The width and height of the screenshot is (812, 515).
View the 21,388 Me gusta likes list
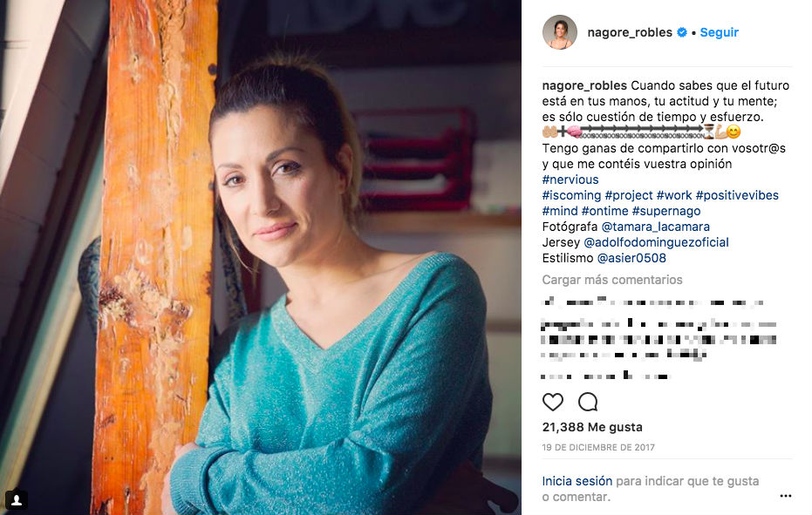pos(592,427)
